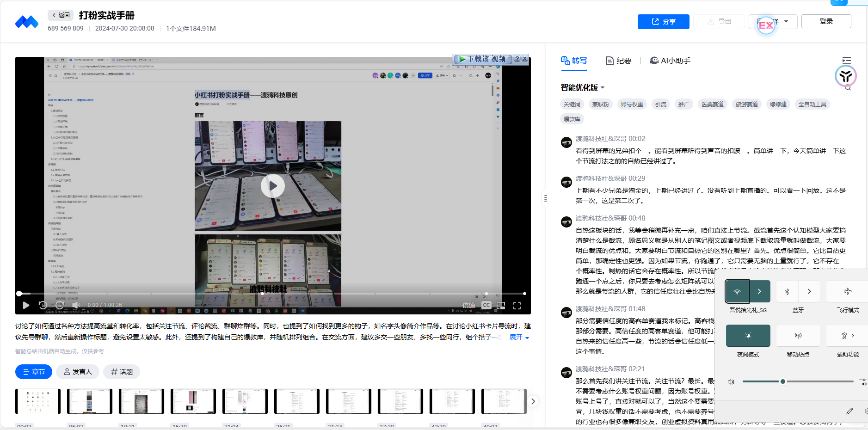This screenshot has height=430, width=868.
Task: Click the outline list icon at panel top-right
Action: [847, 60]
